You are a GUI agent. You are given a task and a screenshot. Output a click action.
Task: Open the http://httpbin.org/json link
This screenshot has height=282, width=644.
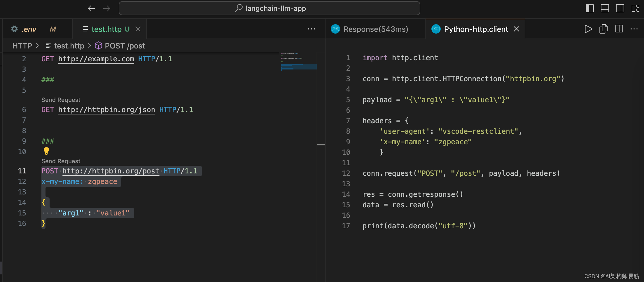point(107,110)
